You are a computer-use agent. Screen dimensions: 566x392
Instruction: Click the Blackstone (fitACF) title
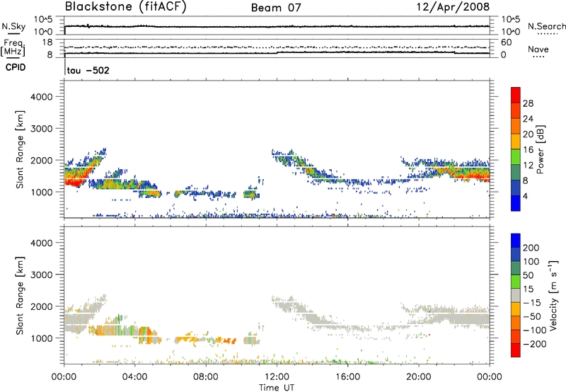pyautogui.click(x=125, y=7)
